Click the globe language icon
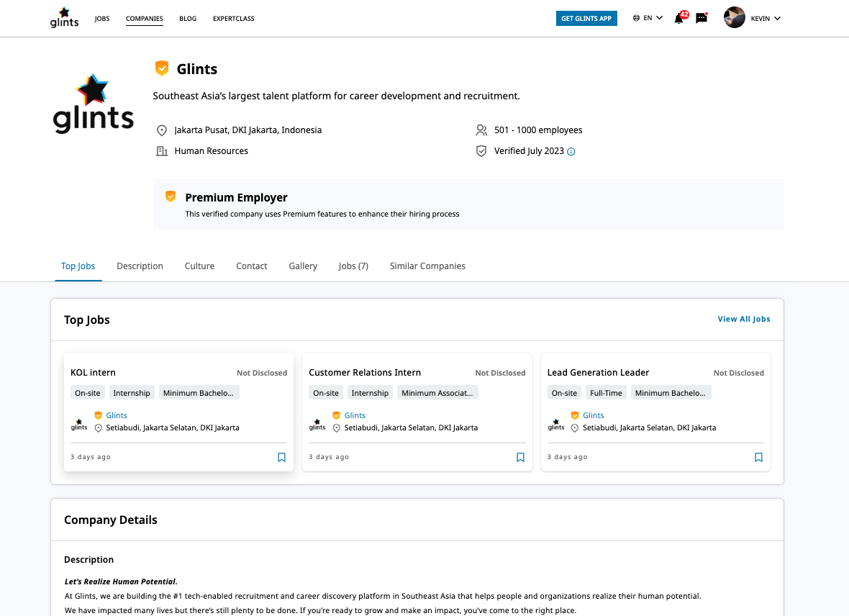Viewport: 849px width, 616px height. point(636,18)
